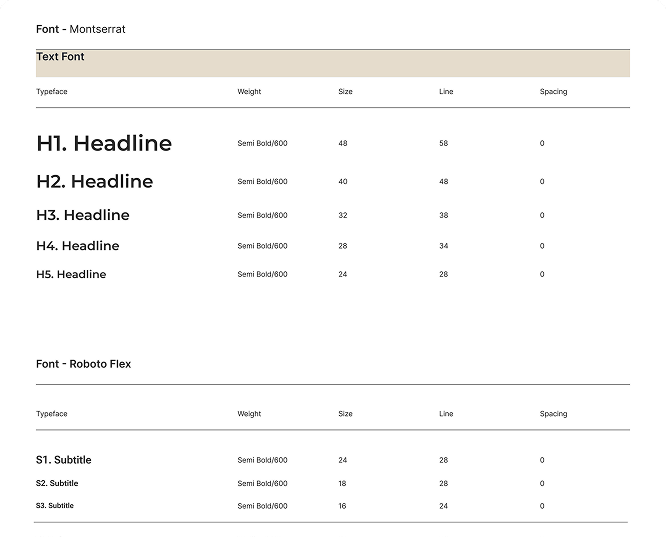Click the S1 row size value 24
666x537 pixels.
[343, 460]
